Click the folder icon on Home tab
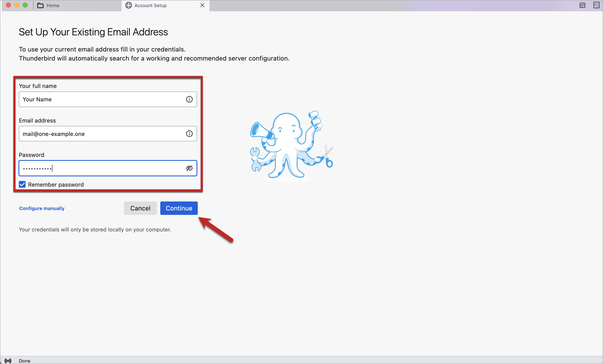603x364 pixels. pos(40,5)
